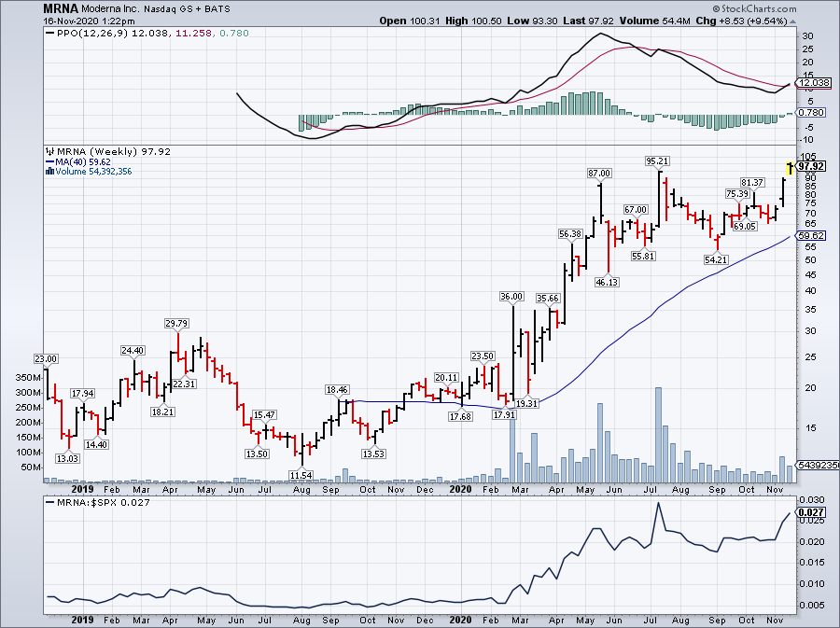The width and height of the screenshot is (840, 628).
Task: Click the 36.00 high price label
Action: 511,296
